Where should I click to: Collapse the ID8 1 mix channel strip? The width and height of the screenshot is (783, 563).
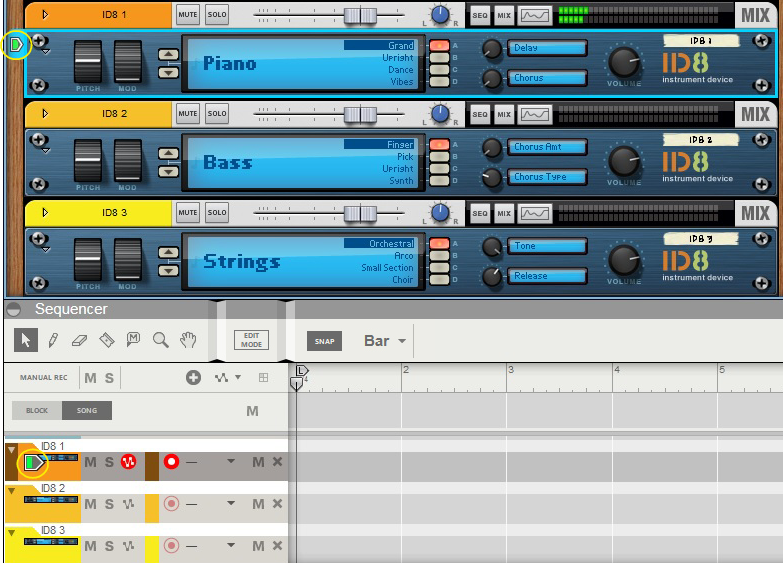point(44,15)
